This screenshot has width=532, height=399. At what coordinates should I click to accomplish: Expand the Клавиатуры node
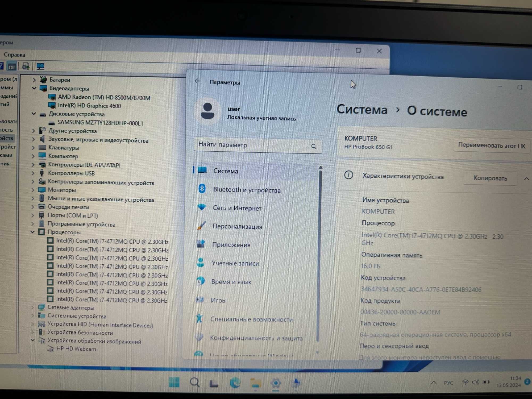[33, 148]
